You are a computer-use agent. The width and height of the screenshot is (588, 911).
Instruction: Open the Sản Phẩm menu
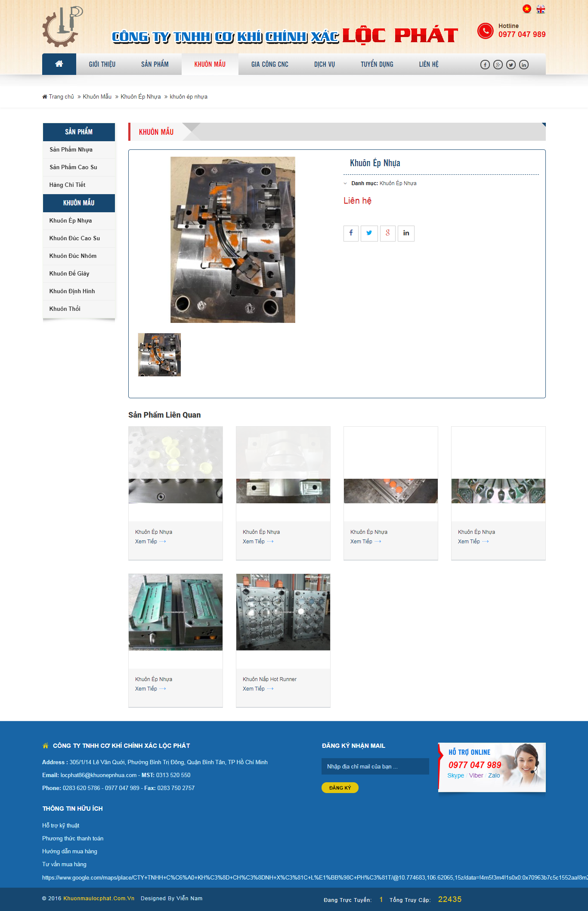point(155,64)
